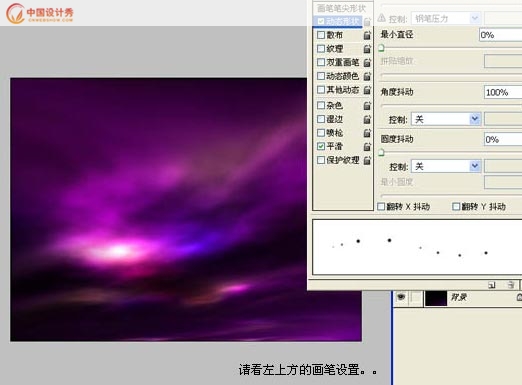Open the 动态颜色 settings section label

pos(343,76)
